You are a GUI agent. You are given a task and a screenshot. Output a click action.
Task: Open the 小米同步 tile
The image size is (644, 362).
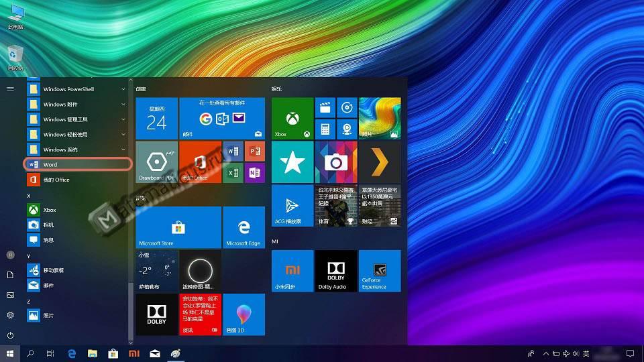coord(292,271)
